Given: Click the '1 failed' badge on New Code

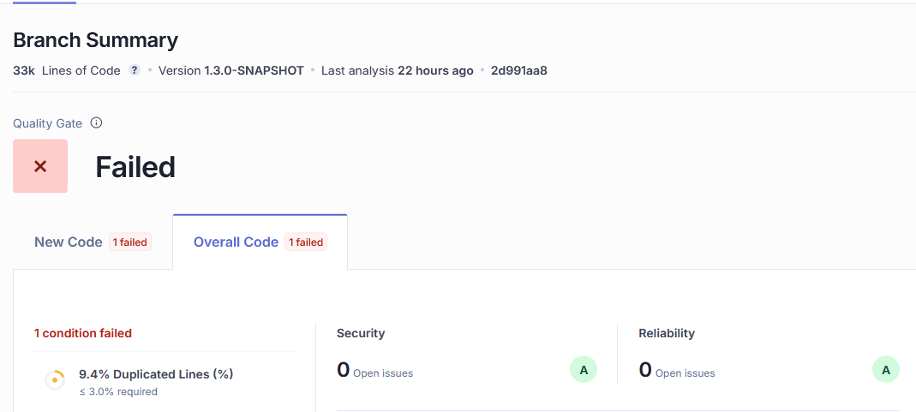Looking at the screenshot, I should [x=130, y=242].
